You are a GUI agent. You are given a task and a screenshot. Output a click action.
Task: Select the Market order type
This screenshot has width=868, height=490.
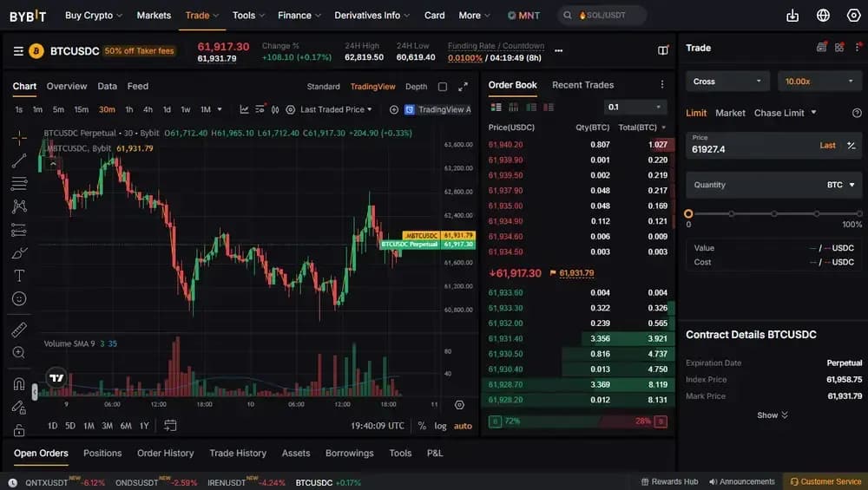(730, 113)
